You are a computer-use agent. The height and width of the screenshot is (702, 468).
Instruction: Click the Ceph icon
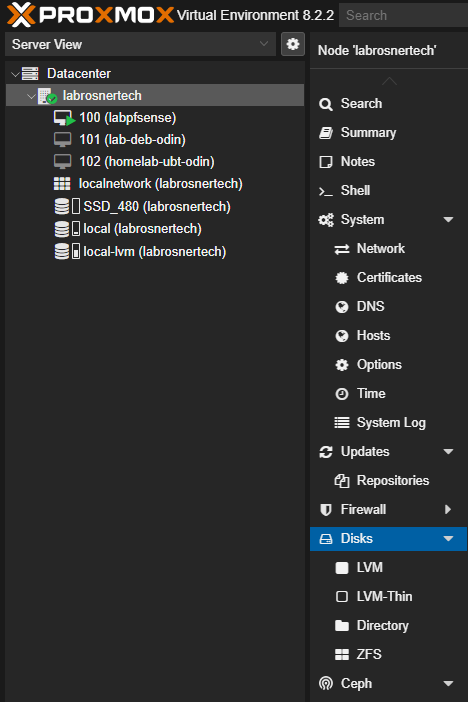326,684
